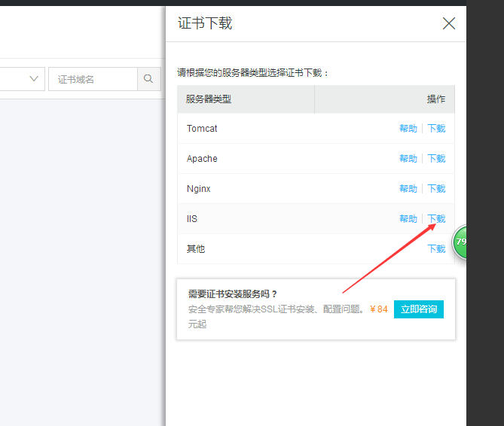Download the Apache certificate

436,159
